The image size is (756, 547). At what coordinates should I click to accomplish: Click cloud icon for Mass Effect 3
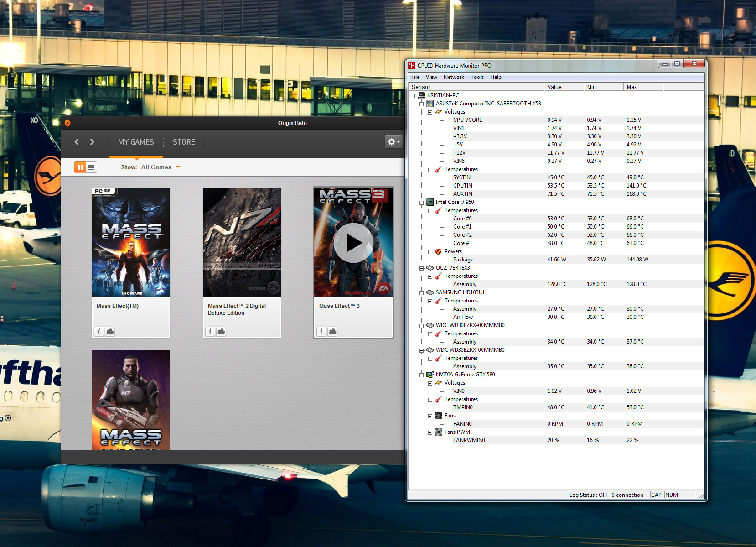332,331
